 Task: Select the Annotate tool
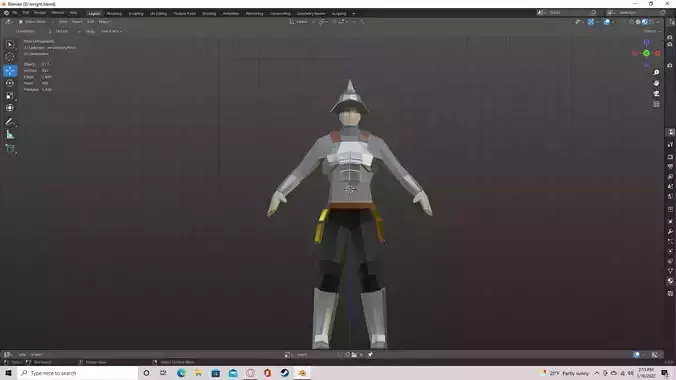[x=10, y=122]
